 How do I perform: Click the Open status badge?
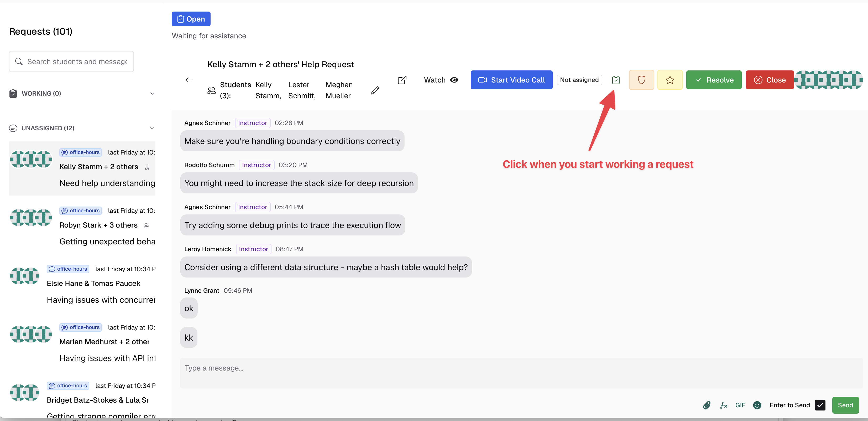pyautogui.click(x=191, y=19)
